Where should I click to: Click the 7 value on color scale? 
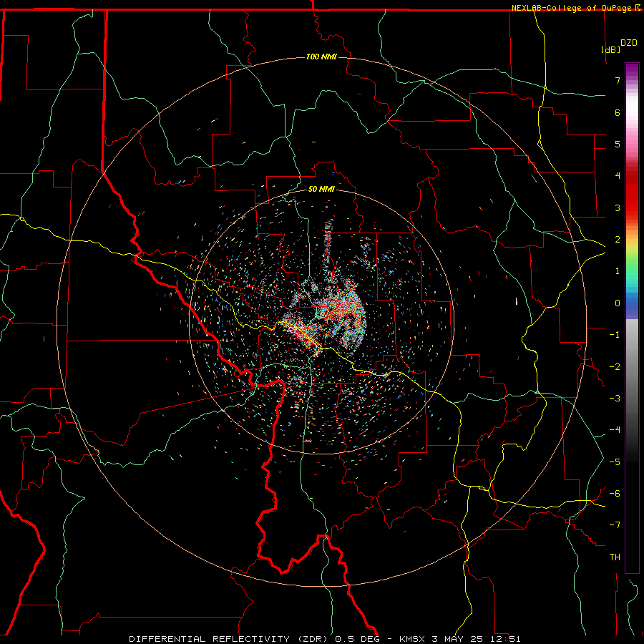(x=618, y=80)
